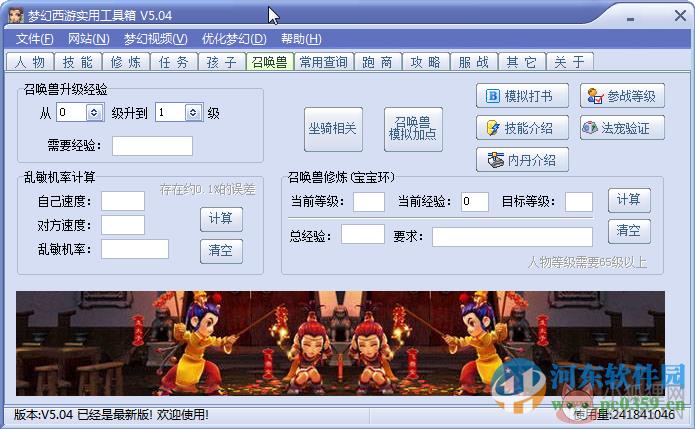Click 计算 in 乱敏机率计算 section
The width and height of the screenshot is (695, 429).
(x=221, y=219)
